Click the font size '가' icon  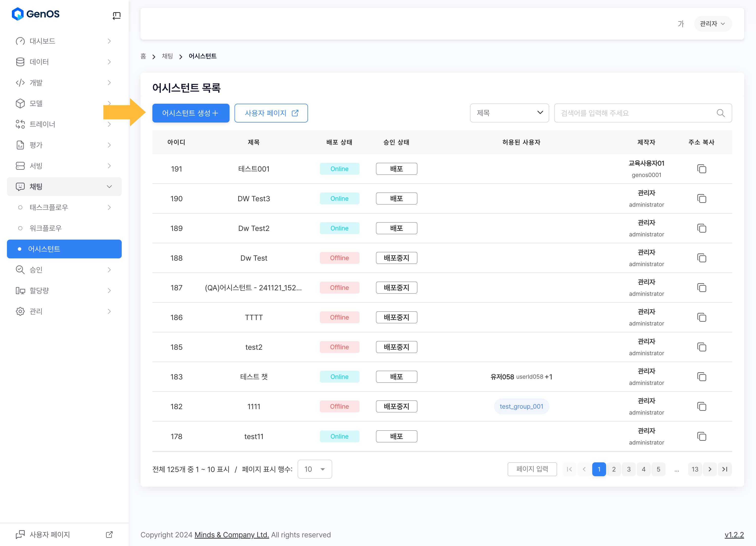(681, 24)
